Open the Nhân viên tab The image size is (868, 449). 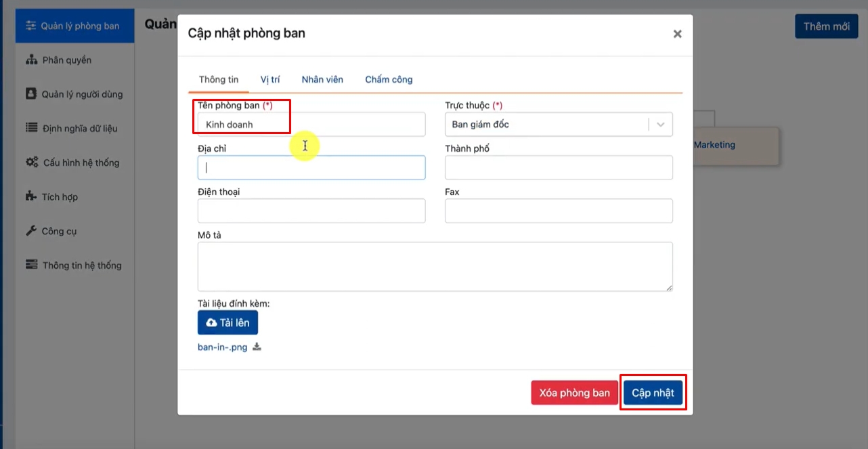coord(322,79)
